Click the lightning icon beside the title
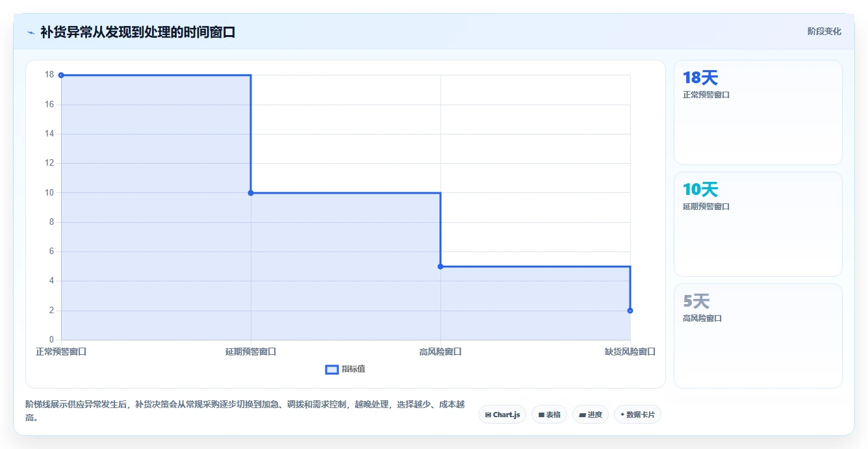Screen dimensions: 868x449 coord(31,32)
